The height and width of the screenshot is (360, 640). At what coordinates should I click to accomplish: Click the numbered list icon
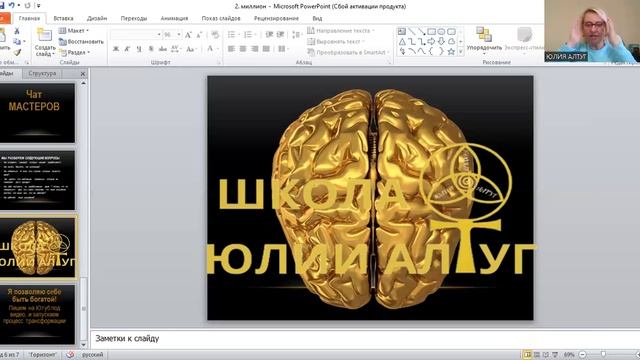[249, 35]
